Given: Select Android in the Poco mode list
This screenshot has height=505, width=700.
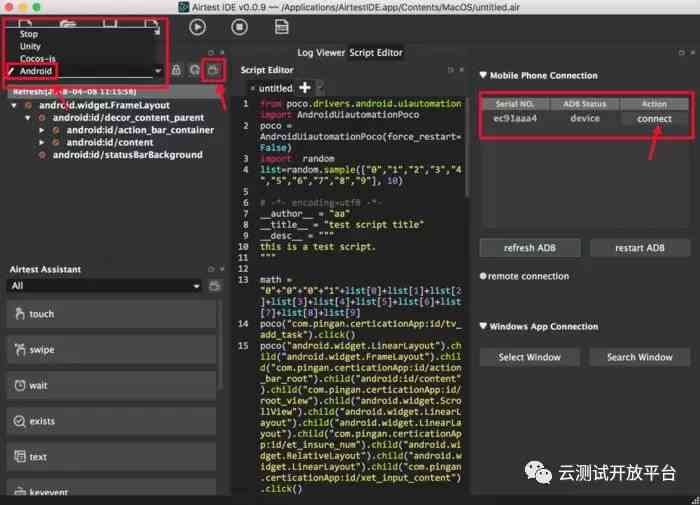Looking at the screenshot, I should 36,71.
